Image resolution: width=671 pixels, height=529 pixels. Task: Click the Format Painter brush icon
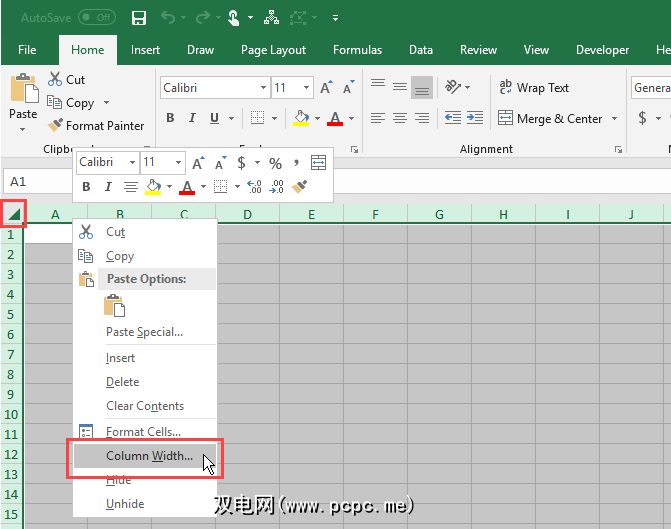55,126
